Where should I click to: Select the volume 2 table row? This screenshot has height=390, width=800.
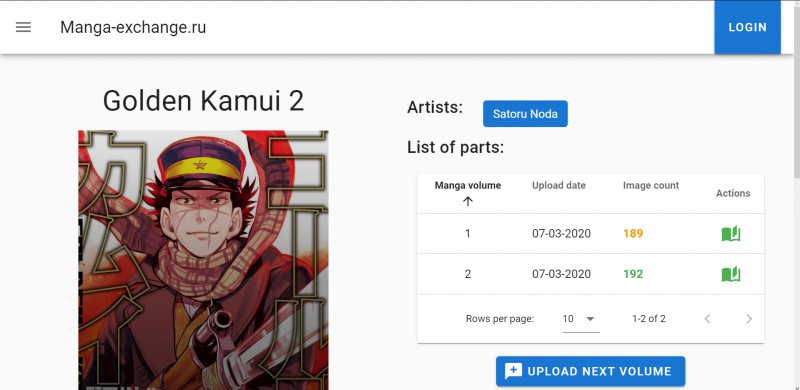click(x=590, y=274)
